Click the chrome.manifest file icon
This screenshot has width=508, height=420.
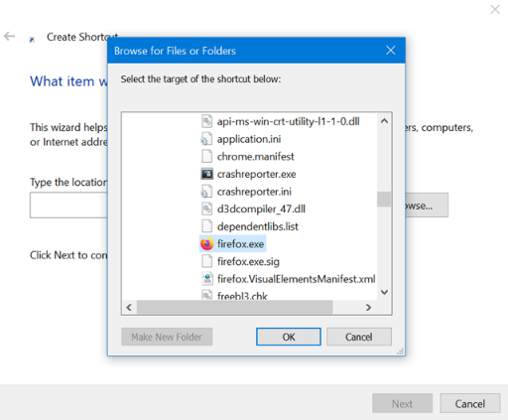[207, 156]
